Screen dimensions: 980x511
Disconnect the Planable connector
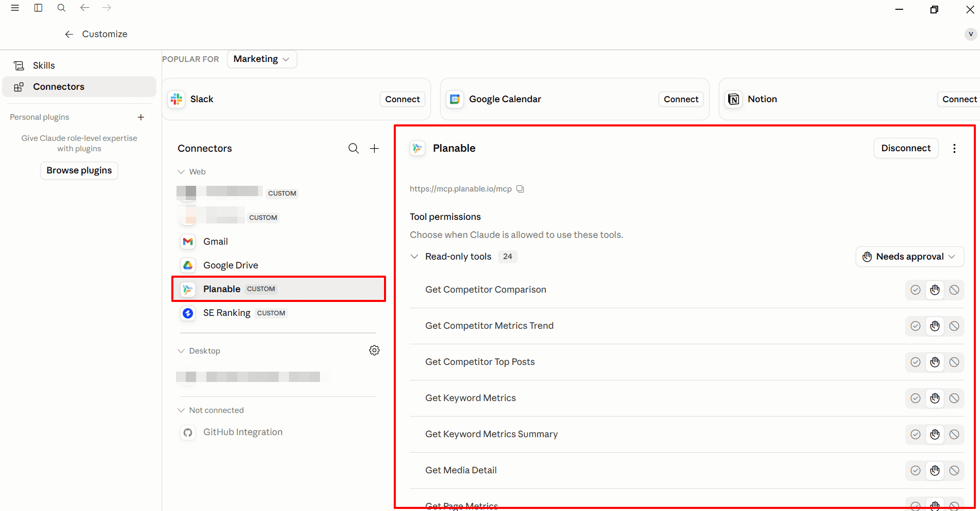(x=906, y=149)
